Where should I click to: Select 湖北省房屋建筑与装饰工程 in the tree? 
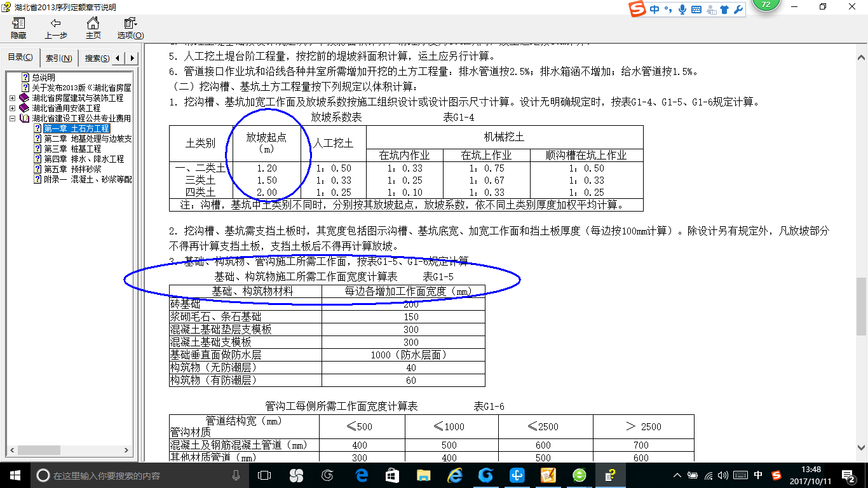tap(78, 98)
